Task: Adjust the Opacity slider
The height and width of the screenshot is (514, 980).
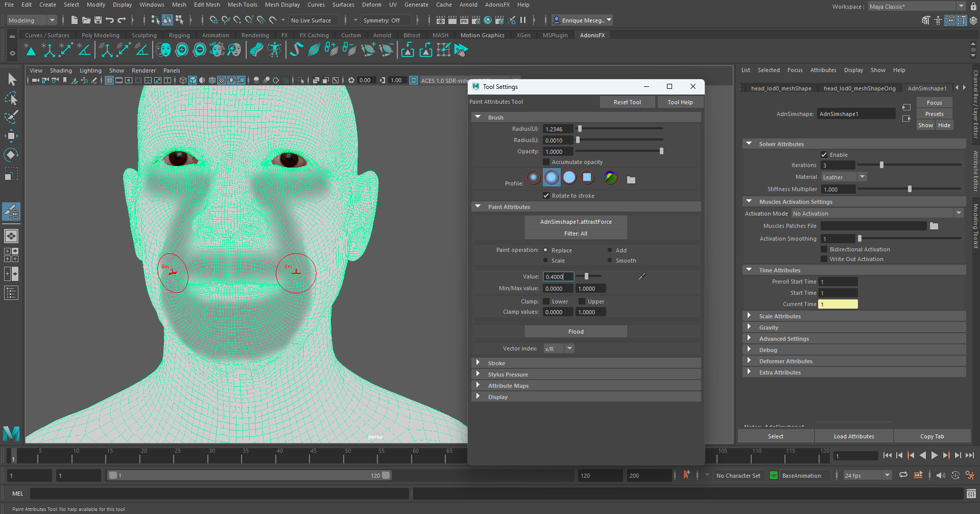Action: point(619,151)
